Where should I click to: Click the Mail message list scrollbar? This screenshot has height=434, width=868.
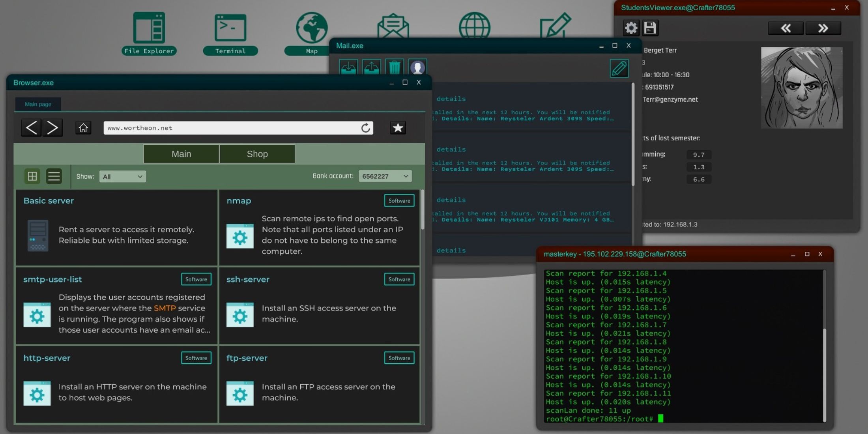[x=633, y=134]
